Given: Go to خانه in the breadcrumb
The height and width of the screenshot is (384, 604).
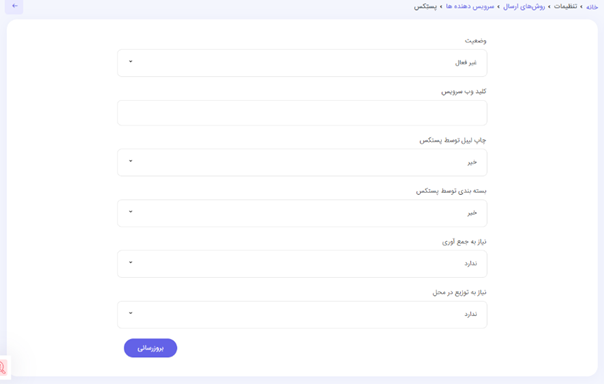Looking at the screenshot, I should pos(592,7).
